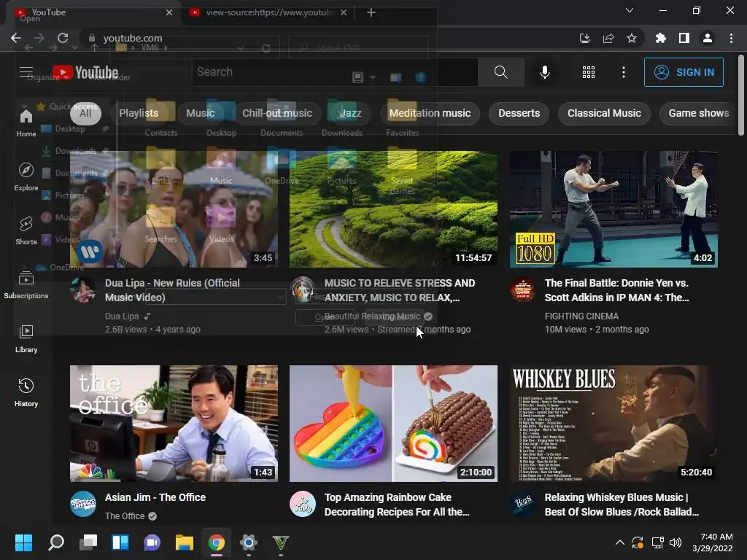This screenshot has width=747, height=560.
Task: Click install app icon in address bar
Action: (585, 38)
